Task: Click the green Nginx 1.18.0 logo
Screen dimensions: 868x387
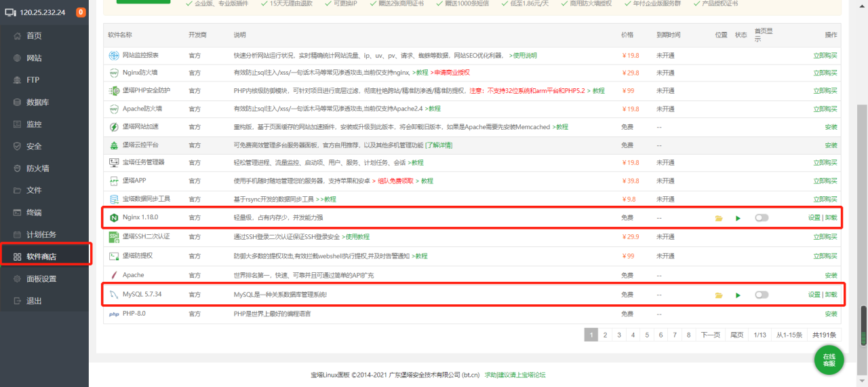Action: (x=114, y=218)
